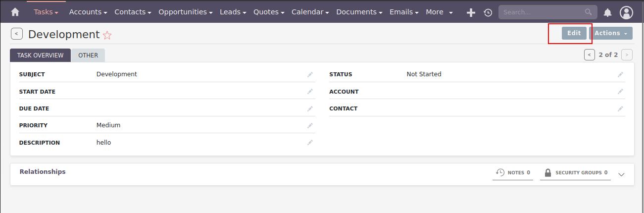This screenshot has width=644, height=213.
Task: Switch to the Other tab
Action: [x=88, y=55]
